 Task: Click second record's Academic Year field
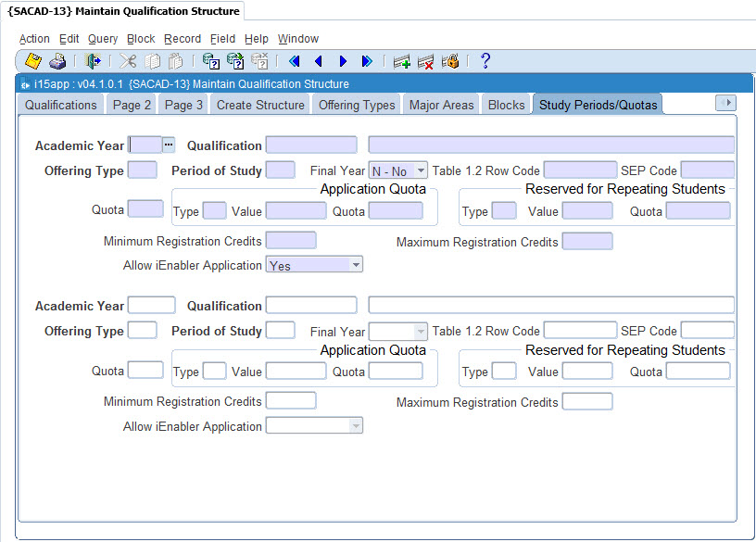click(x=151, y=305)
